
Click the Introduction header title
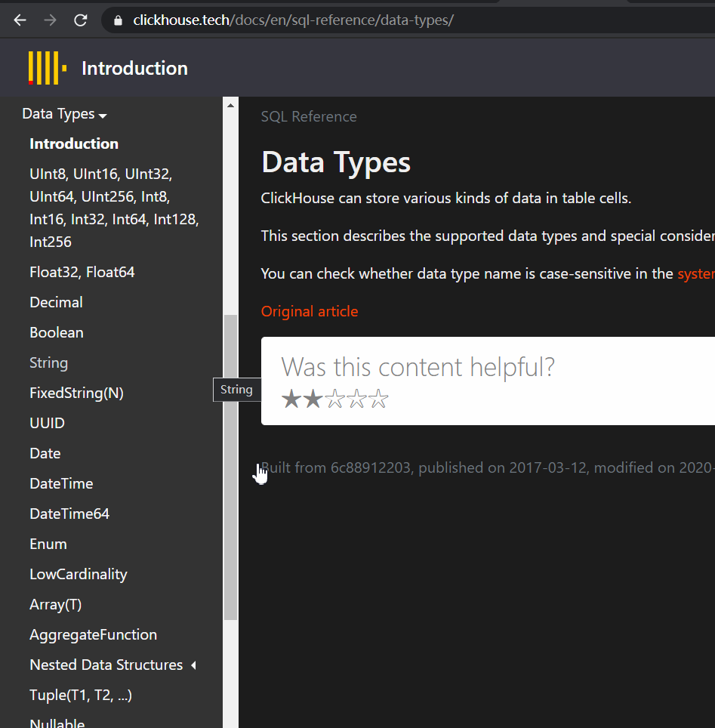tap(134, 69)
